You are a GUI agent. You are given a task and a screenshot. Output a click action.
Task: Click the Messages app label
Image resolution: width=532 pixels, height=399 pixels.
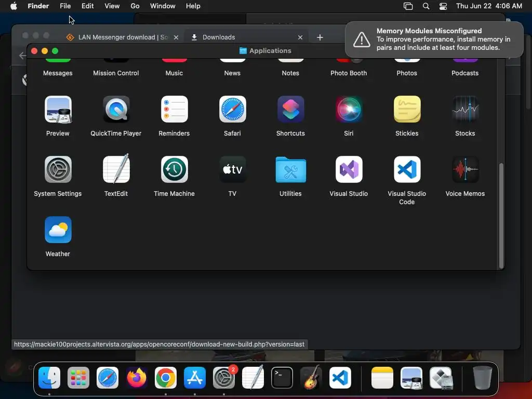(x=58, y=73)
